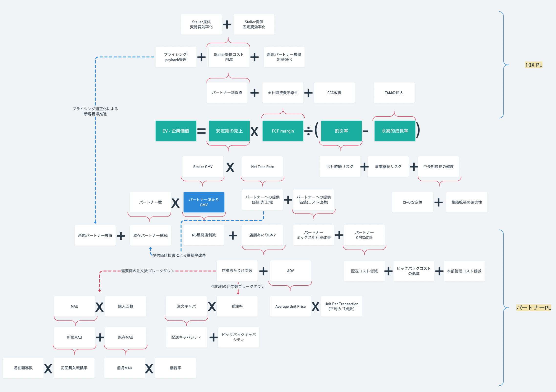The image size is (556, 392).
Task: Click the EV - 企業価値 green box
Action: [x=176, y=131]
